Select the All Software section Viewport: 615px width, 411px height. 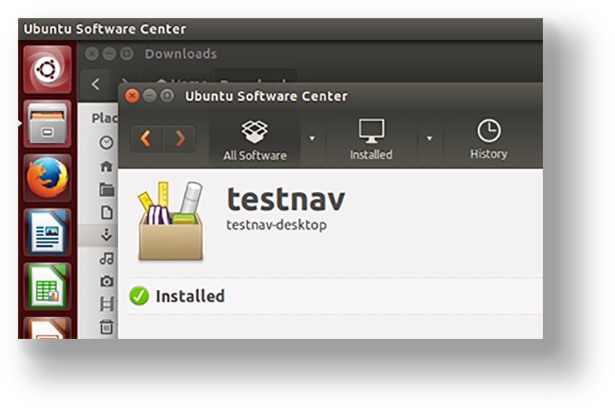click(255, 140)
